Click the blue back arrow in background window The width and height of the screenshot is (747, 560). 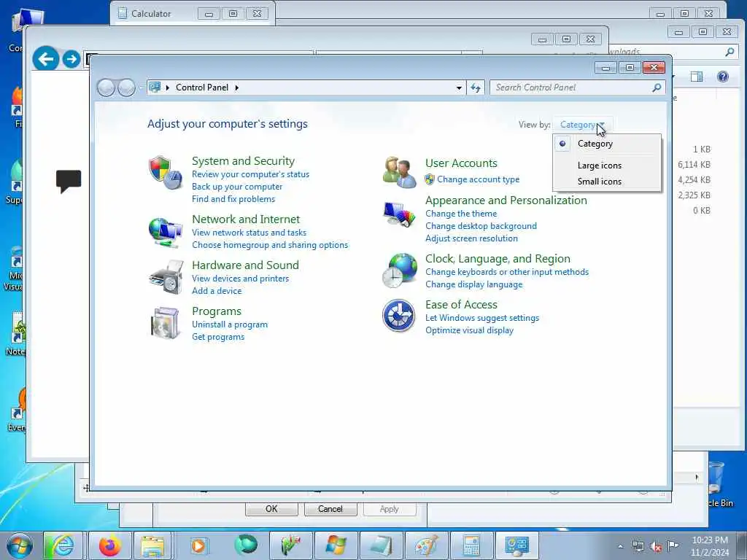[46, 59]
